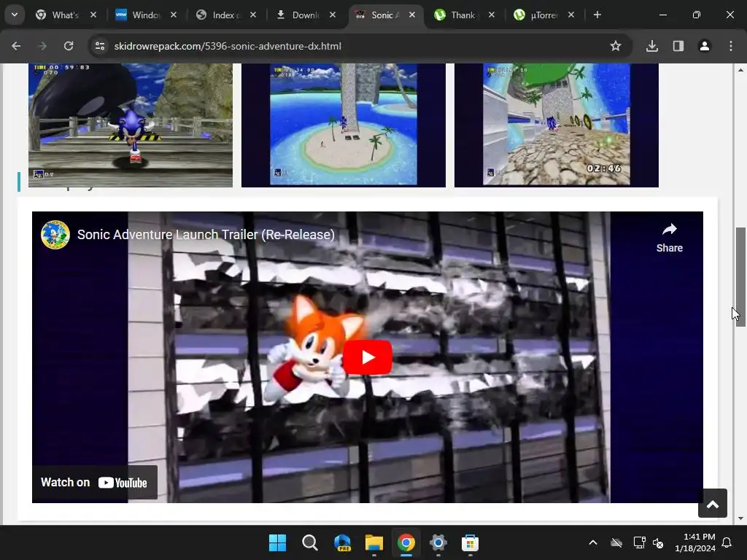The image size is (747, 560).
Task: Open the Sonic and orca whale screenshot
Action: [x=131, y=125]
